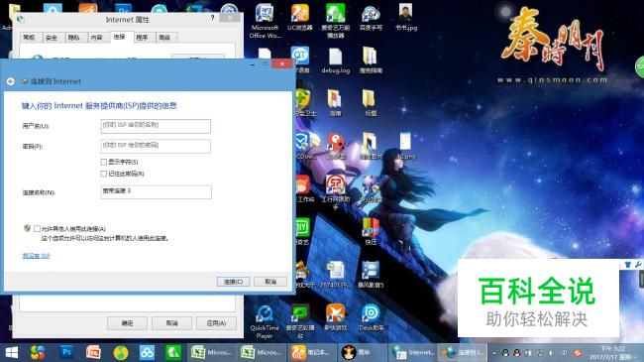Open the 隐私 tab in Internet 属性
The image size is (644, 362).
74,38
